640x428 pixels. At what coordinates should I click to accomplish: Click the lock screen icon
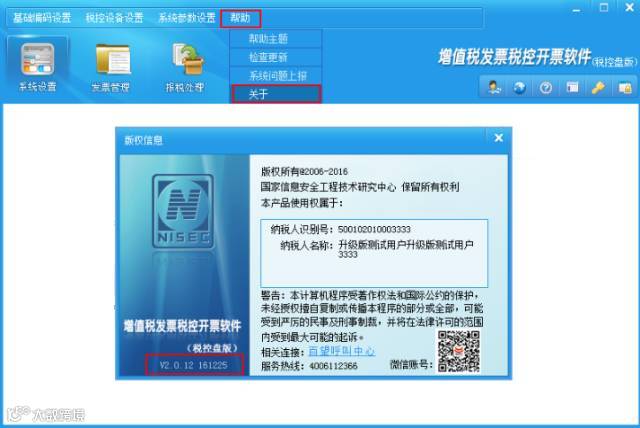point(625,88)
